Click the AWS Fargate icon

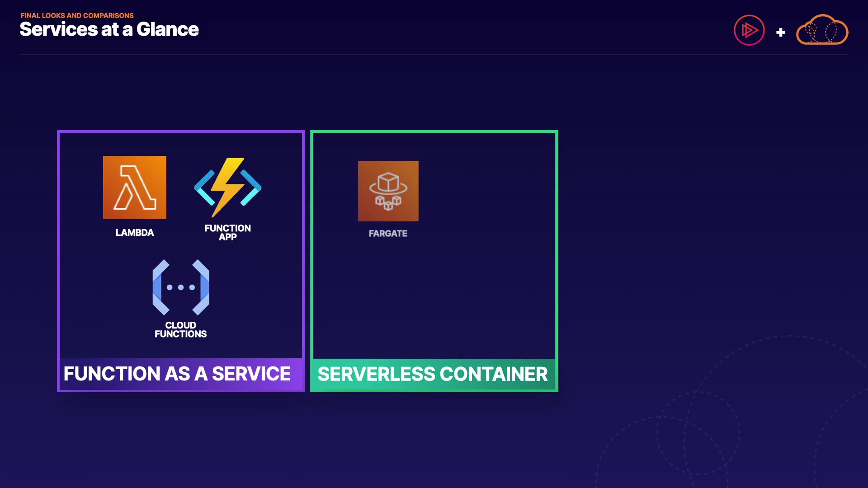click(388, 191)
